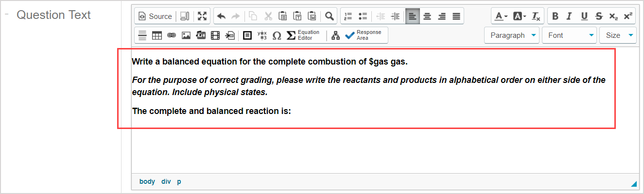Expand the Font dropdown
Viewport: 644px width, 194px height.
569,35
